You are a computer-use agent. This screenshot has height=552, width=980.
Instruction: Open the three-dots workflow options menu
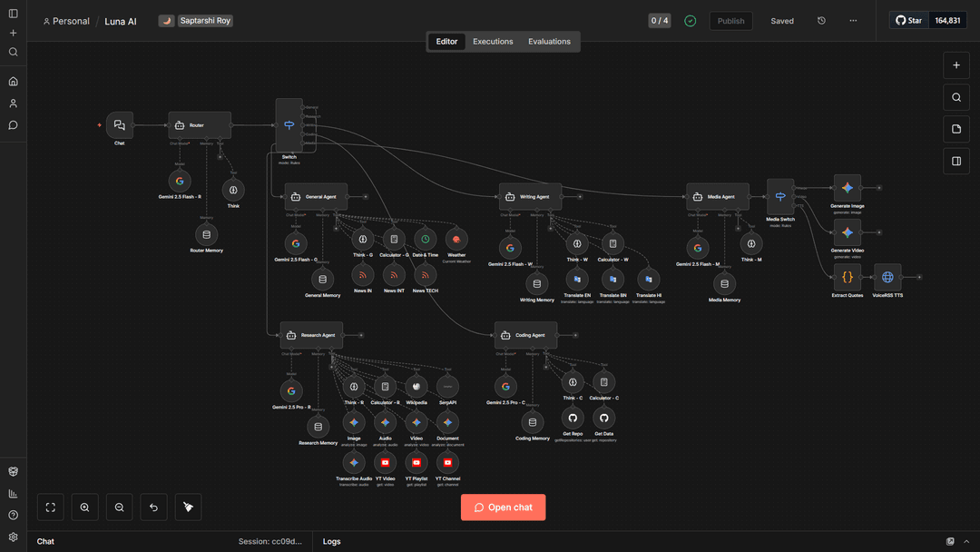[x=853, y=21]
